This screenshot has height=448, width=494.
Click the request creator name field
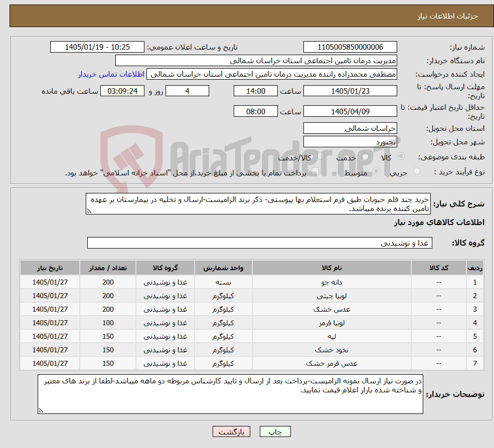[271, 74]
